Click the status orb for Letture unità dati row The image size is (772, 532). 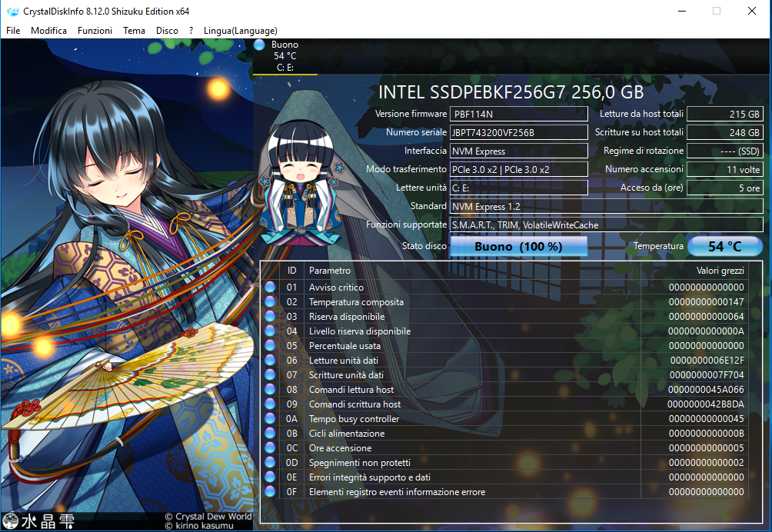(x=270, y=360)
